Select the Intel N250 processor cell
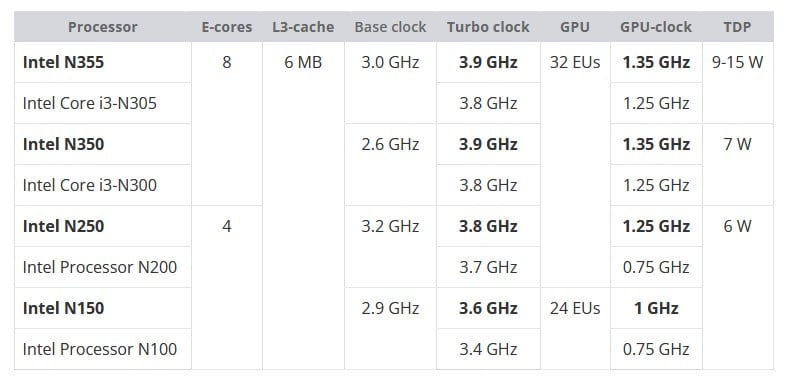The width and height of the screenshot is (787, 377). [103, 226]
